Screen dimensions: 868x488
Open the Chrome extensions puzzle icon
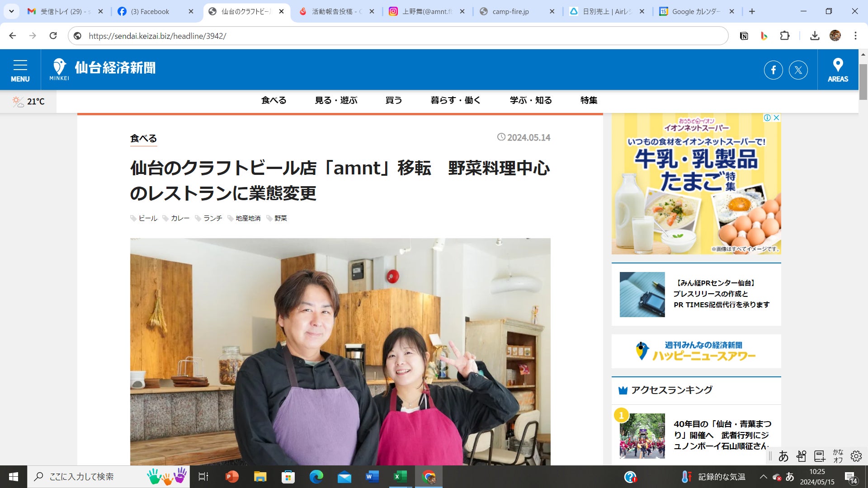pos(785,36)
